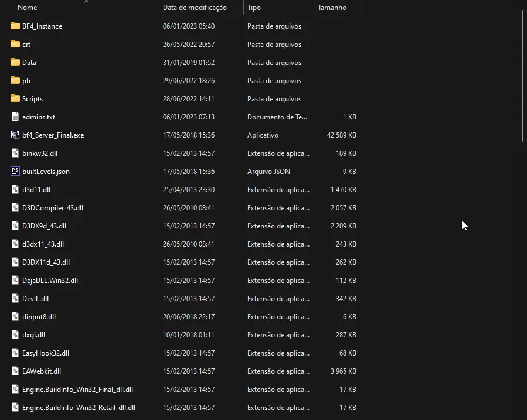
Task: Click the Arquivo JSON type cell
Action: pyautogui.click(x=268, y=171)
